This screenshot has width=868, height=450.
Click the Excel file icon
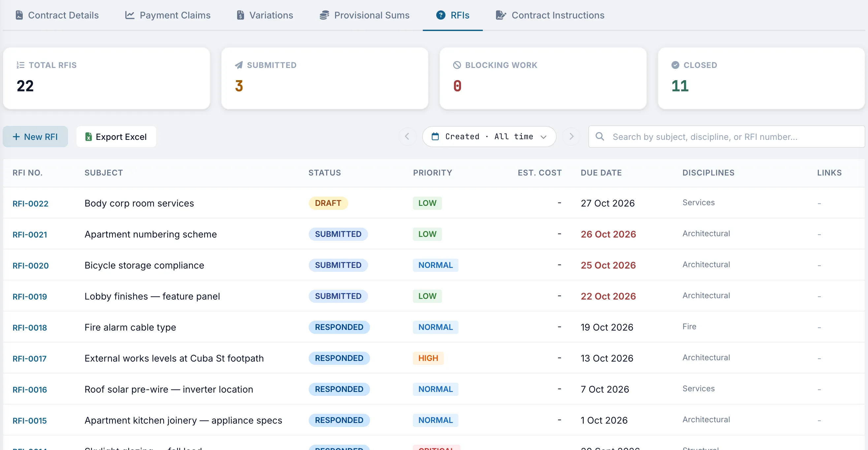89,137
